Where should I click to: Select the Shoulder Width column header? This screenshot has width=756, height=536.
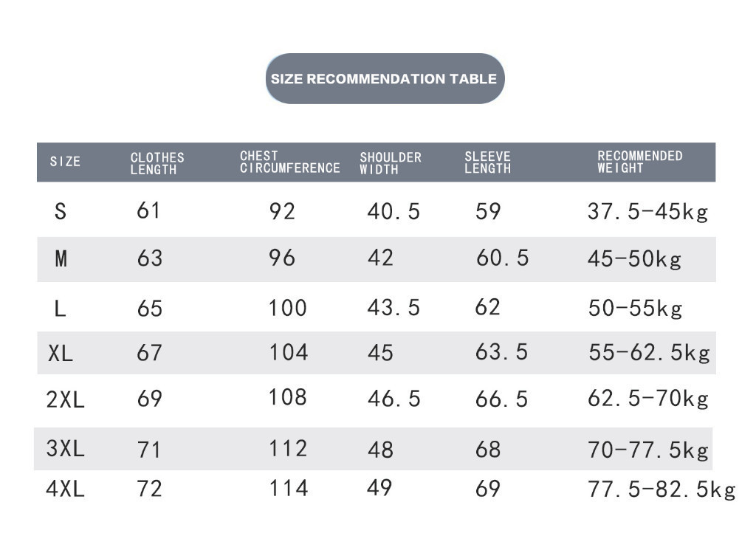coord(391,163)
